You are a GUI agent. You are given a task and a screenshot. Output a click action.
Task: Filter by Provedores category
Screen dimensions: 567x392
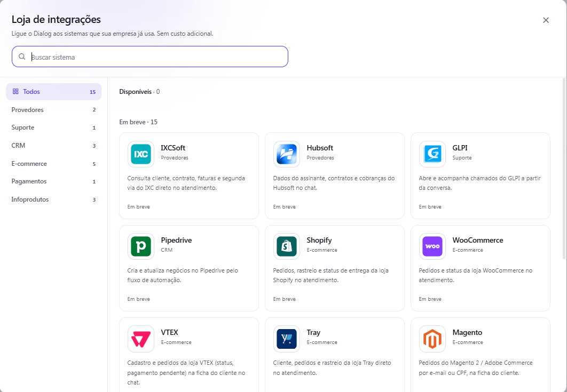53,110
